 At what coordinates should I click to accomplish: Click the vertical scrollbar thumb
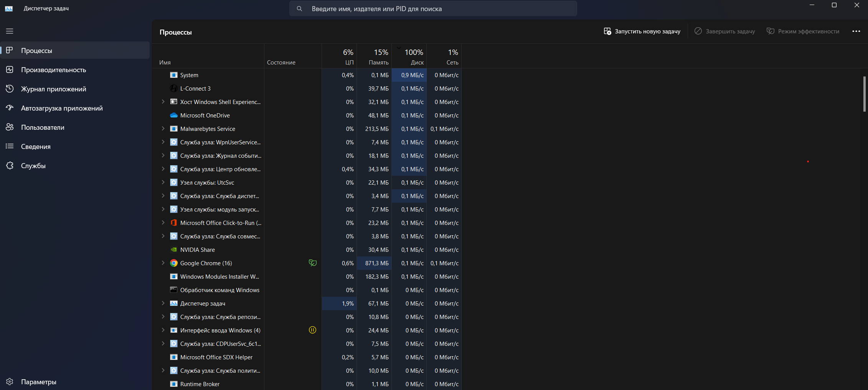864,94
